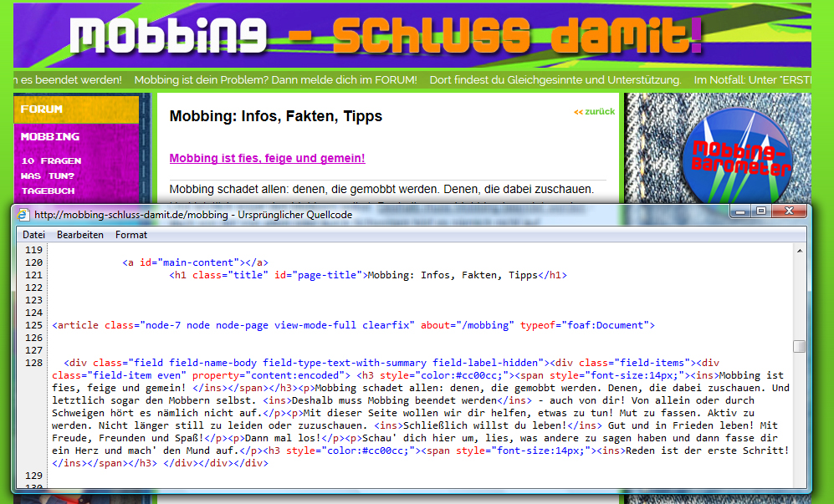Minimize the Quellcode viewer window

(x=739, y=211)
